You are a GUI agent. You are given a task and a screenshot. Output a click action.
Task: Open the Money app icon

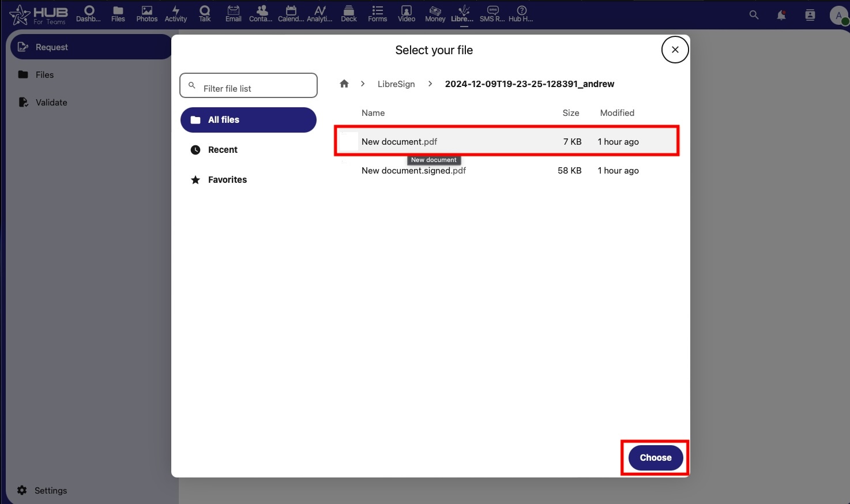[x=435, y=14]
